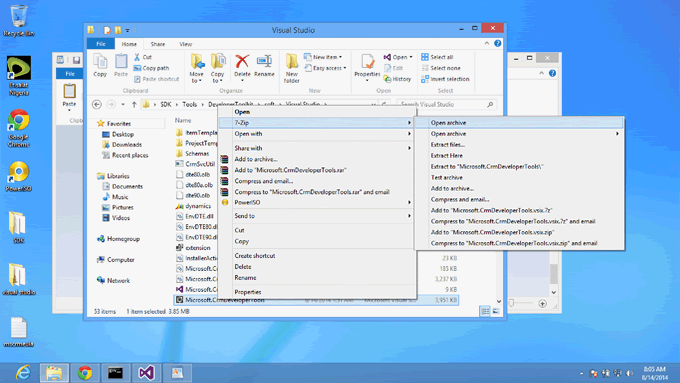Viewport: 680px width, 383px height.
Task: Choose Open in the context menu
Action: coord(317,111)
